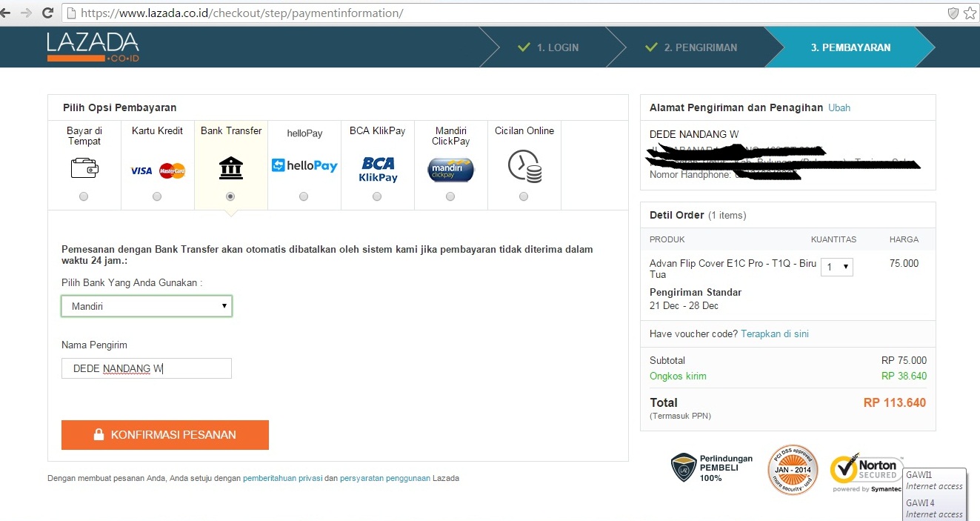Reload the page with refresh icon
980x521 pixels.
47,13
